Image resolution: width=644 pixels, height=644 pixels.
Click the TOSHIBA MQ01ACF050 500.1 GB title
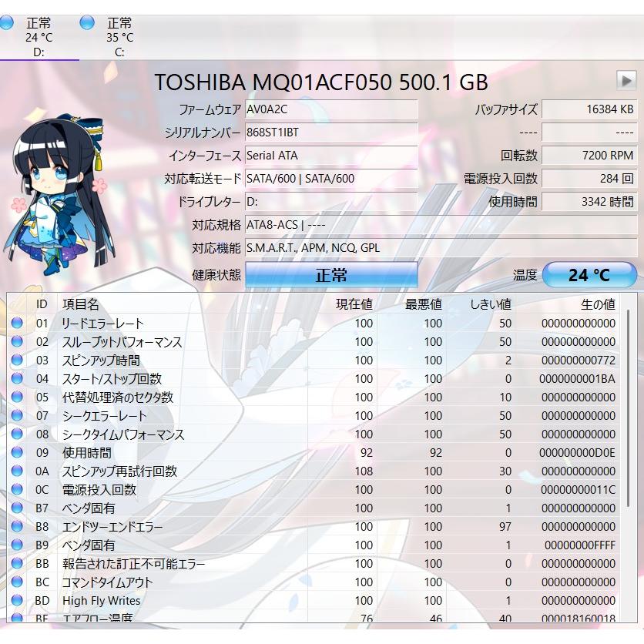click(321, 82)
